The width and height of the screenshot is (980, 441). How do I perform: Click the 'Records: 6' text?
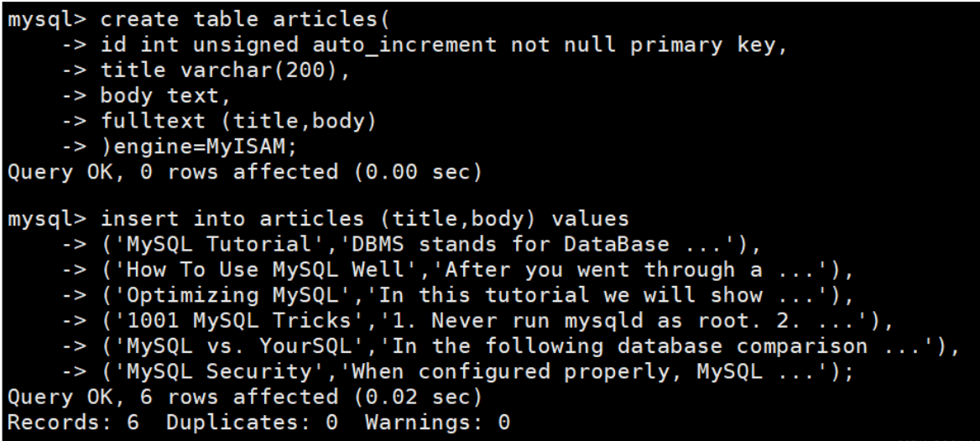pyautogui.click(x=73, y=423)
